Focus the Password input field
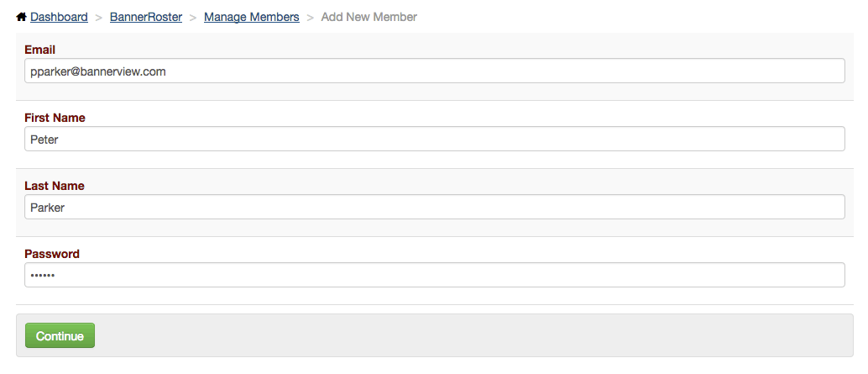 [x=435, y=275]
